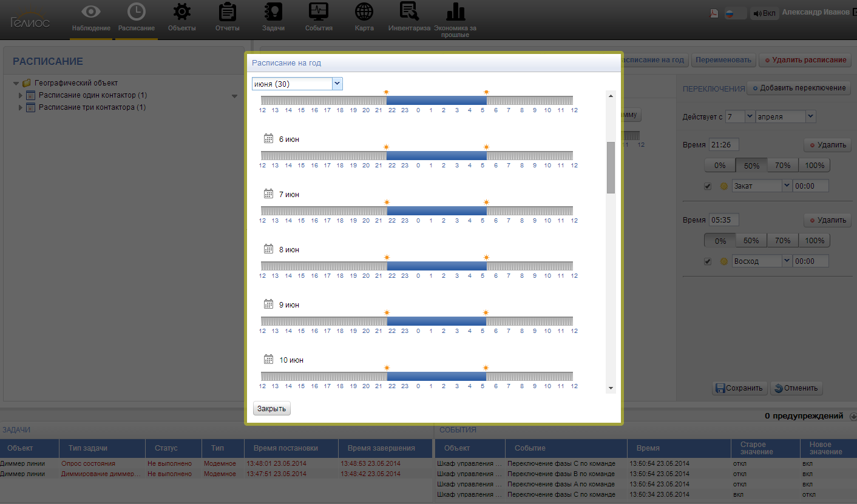Click the Переименовать button
Image resolution: width=857 pixels, height=504 pixels.
pyautogui.click(x=724, y=60)
